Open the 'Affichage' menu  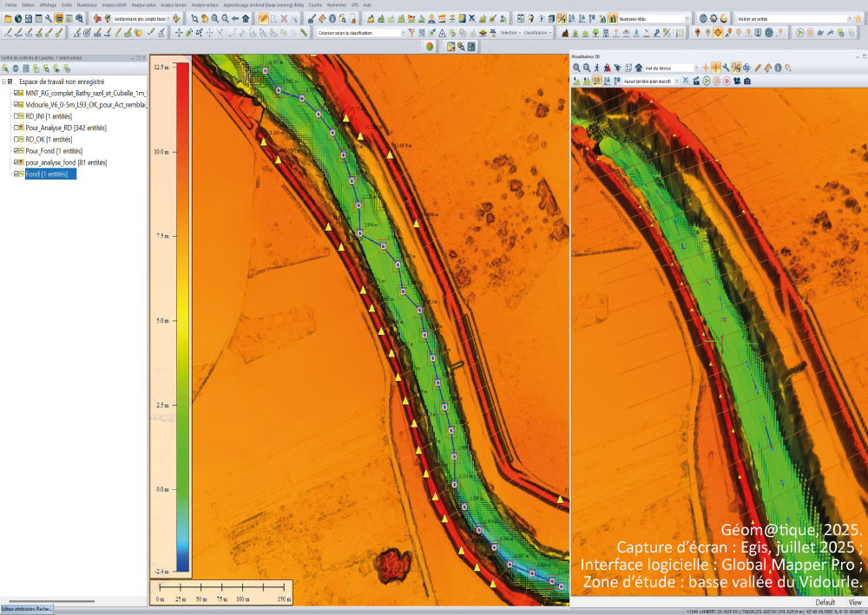pos(48,4)
